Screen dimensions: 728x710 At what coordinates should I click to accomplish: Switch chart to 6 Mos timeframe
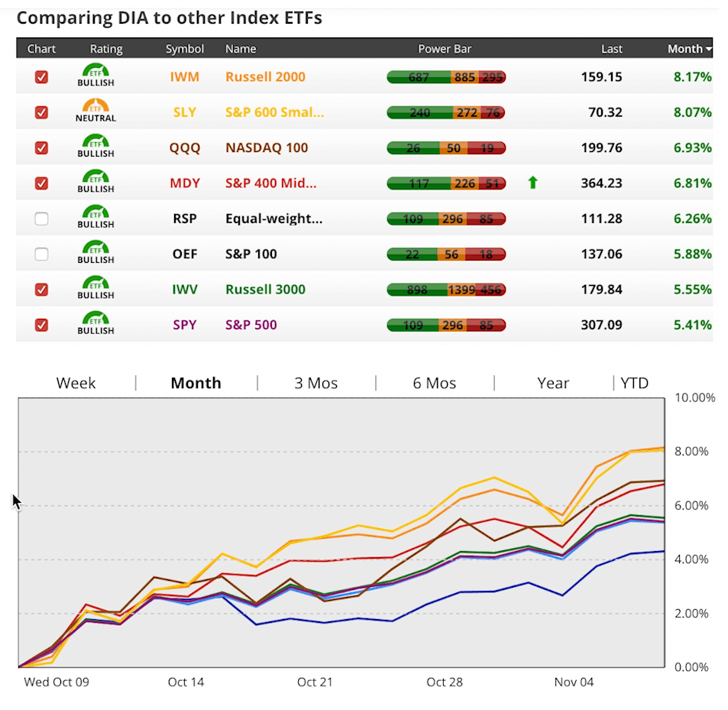[435, 383]
